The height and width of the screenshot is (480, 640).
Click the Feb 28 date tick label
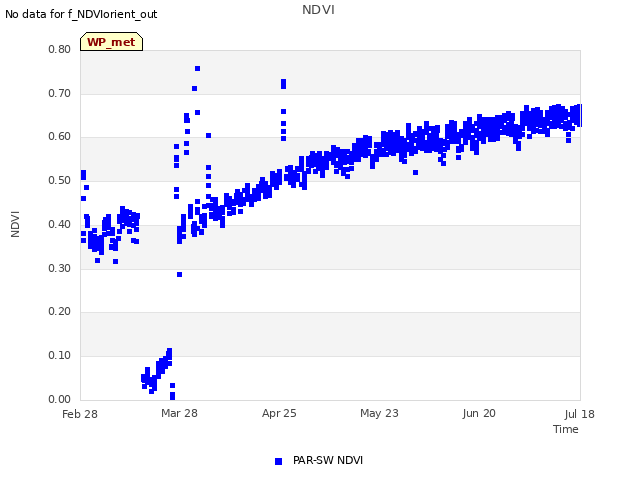coord(80,414)
